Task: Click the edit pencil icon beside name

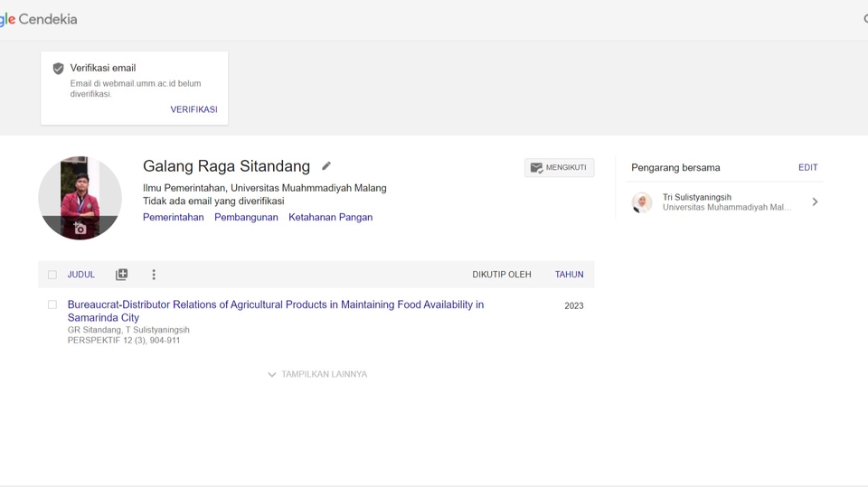Action: click(x=326, y=166)
